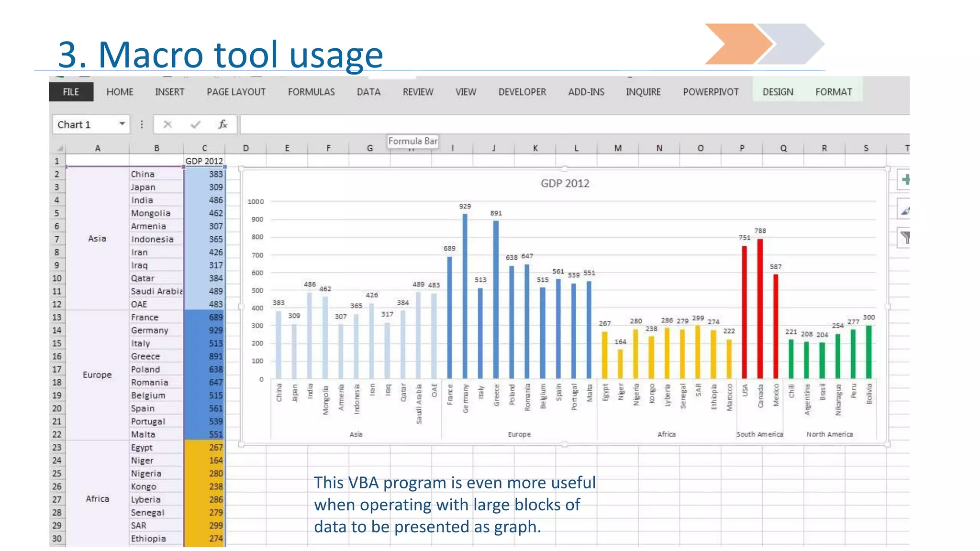Switch to the FORMULAS tab
The height and width of the screenshot is (551, 980).
pyautogui.click(x=311, y=92)
